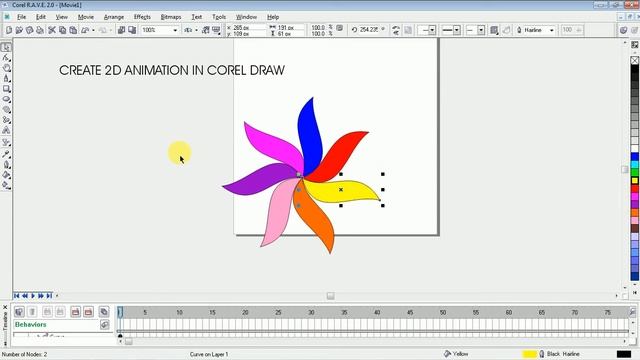This screenshot has width=640, height=360.
Task: Click the fast forward frames button
Action: pyautogui.click(x=41, y=296)
